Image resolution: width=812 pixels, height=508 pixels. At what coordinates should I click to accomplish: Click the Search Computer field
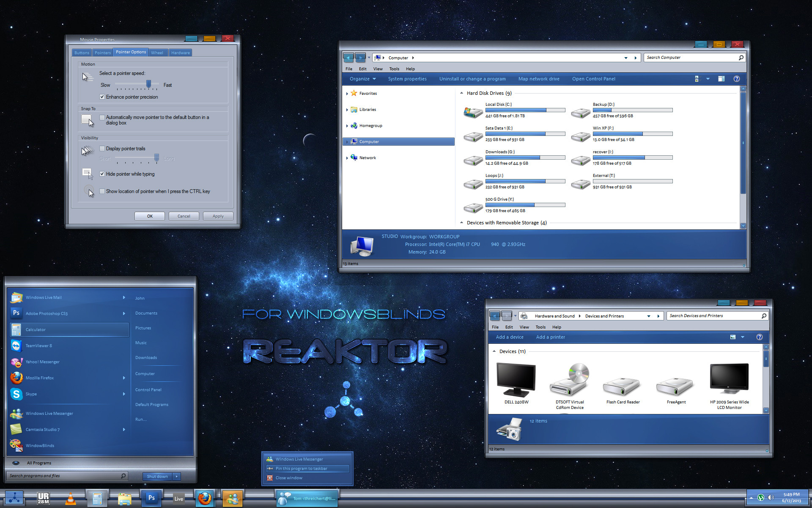pos(695,58)
